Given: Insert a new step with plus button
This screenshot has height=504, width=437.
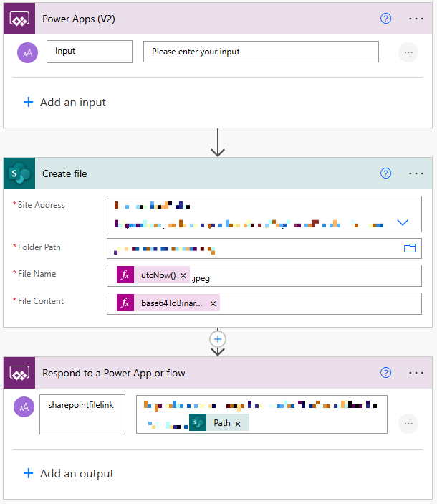Looking at the screenshot, I should pyautogui.click(x=218, y=338).
